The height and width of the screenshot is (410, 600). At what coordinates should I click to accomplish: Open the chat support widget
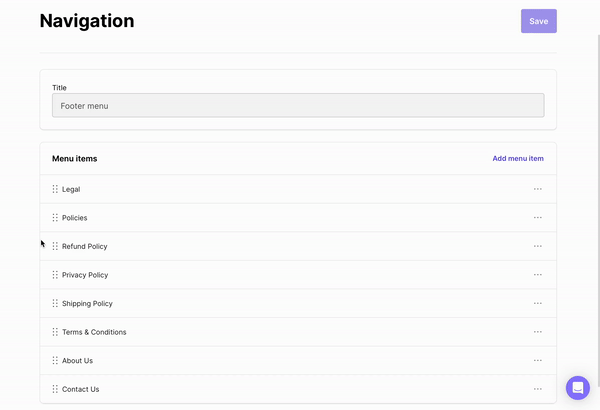(x=577, y=388)
